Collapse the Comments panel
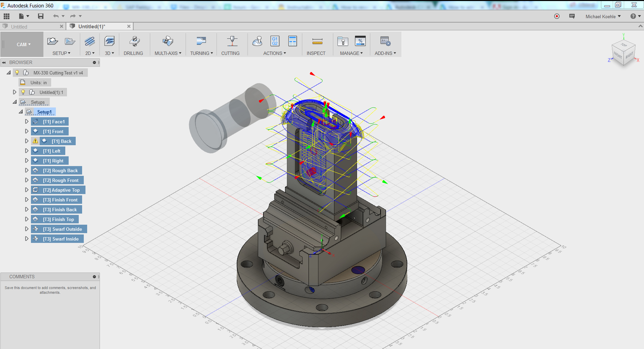The height and width of the screenshot is (349, 644). pyautogui.click(x=94, y=277)
